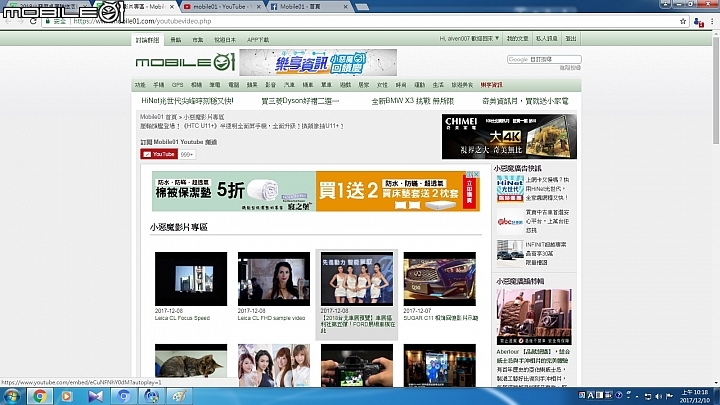Click '私人訊息' in the top right bar
This screenshot has width=720, height=405.
pyautogui.click(x=546, y=39)
